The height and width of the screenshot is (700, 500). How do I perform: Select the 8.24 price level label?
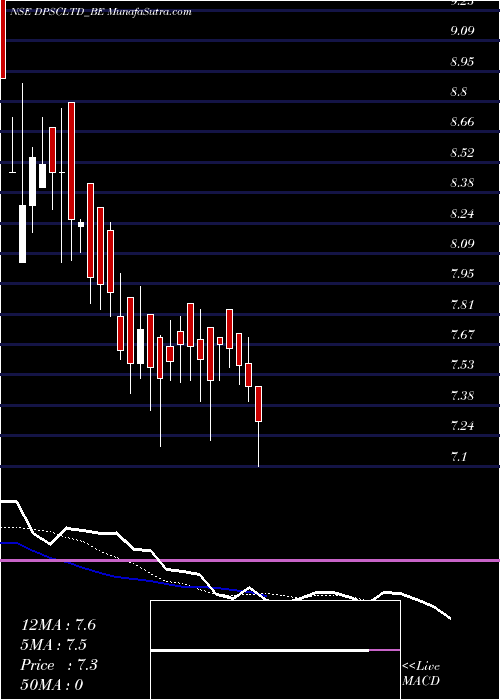[x=462, y=213]
